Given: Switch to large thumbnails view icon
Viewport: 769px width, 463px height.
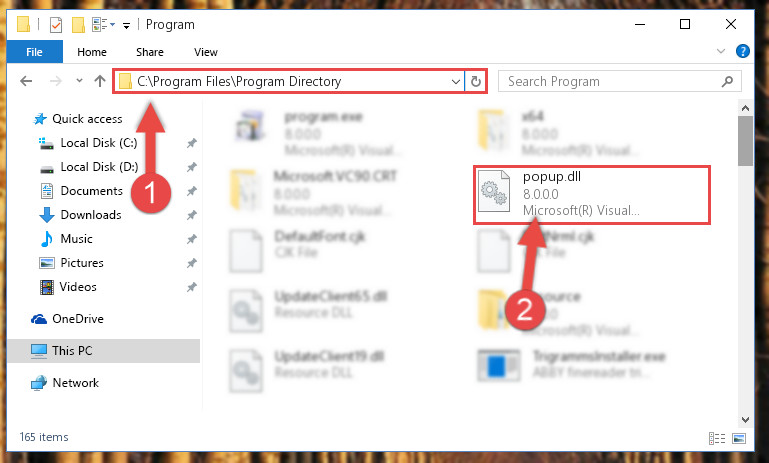Looking at the screenshot, I should 739,438.
